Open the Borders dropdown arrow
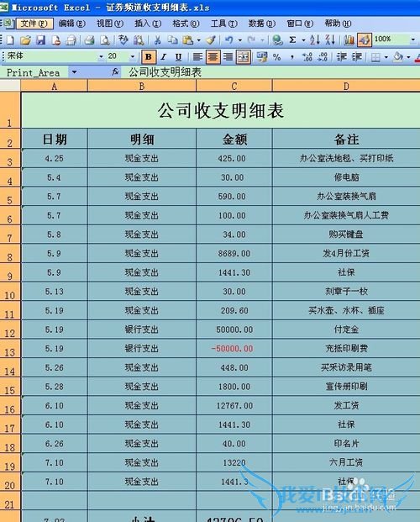The height and width of the screenshot is (522, 420). point(386,57)
